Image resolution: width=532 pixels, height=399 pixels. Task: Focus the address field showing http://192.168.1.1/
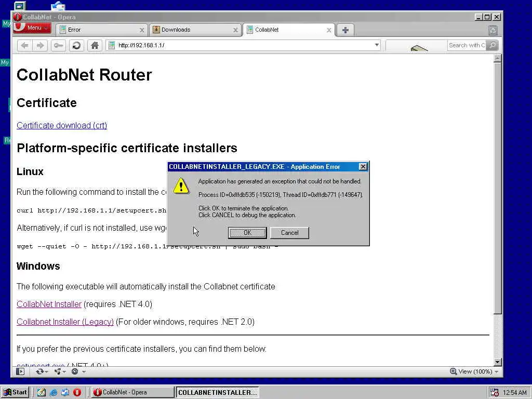[x=244, y=45]
